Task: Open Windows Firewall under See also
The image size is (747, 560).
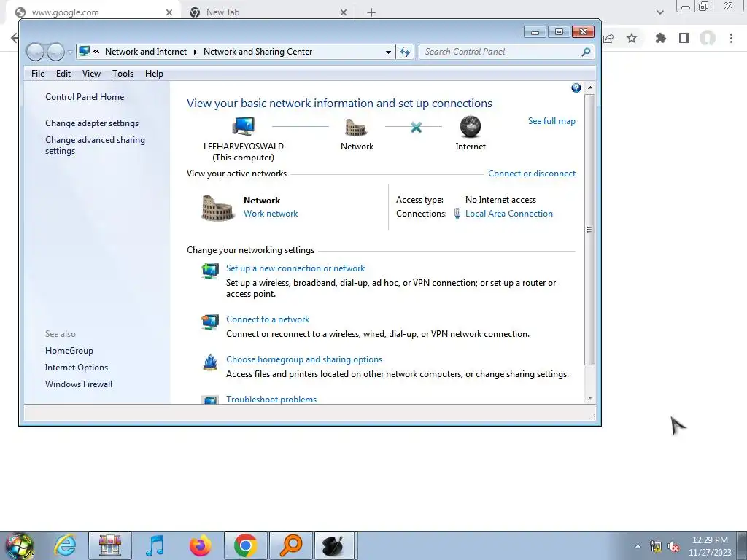Action: point(79,384)
